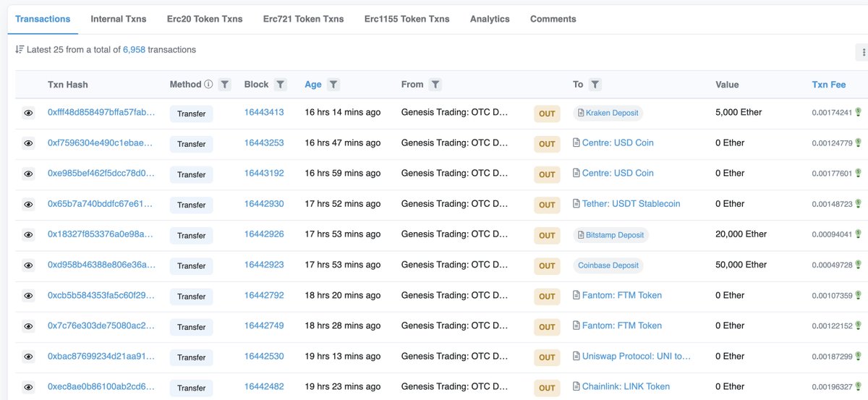Viewport: 868px width, 400px height.
Task: Preview transaction 0xbac87699234d21aa91 via eye icon
Action: point(28,357)
